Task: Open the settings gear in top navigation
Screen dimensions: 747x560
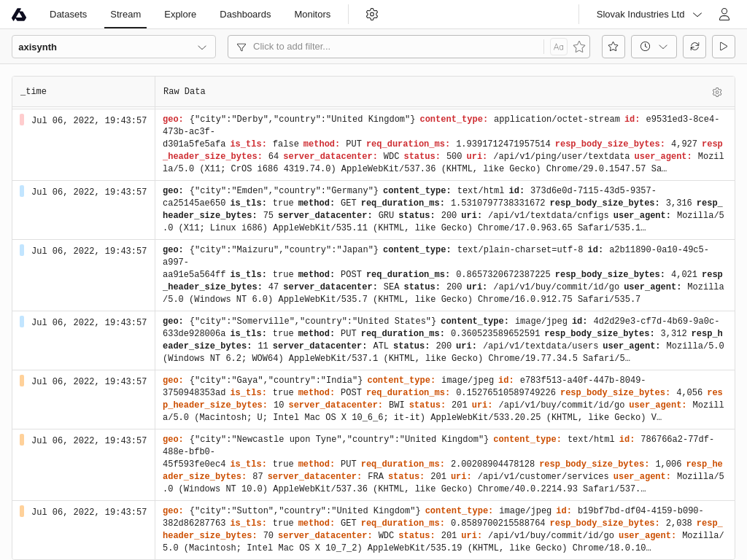Action: [x=372, y=15]
